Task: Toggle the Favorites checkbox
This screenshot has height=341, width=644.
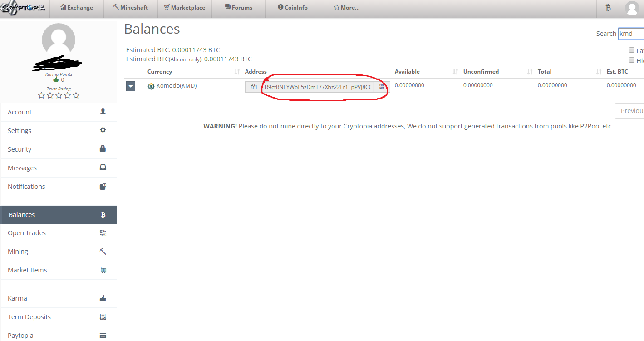Action: tap(632, 50)
